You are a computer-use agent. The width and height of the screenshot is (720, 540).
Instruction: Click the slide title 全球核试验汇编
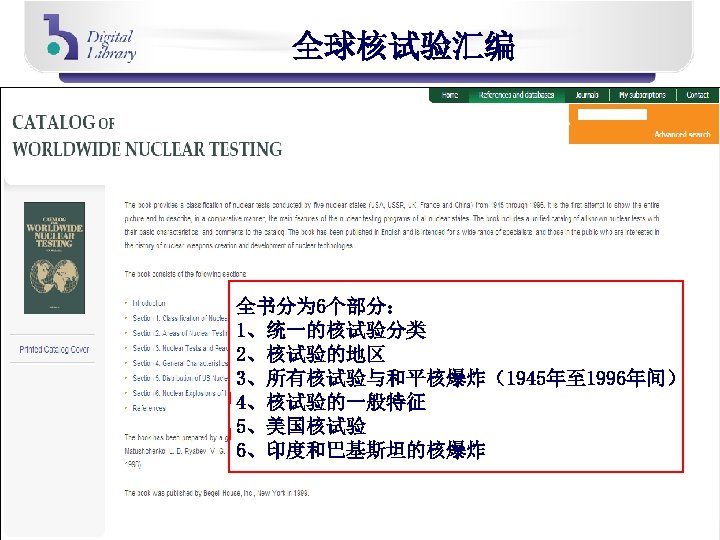pos(403,46)
